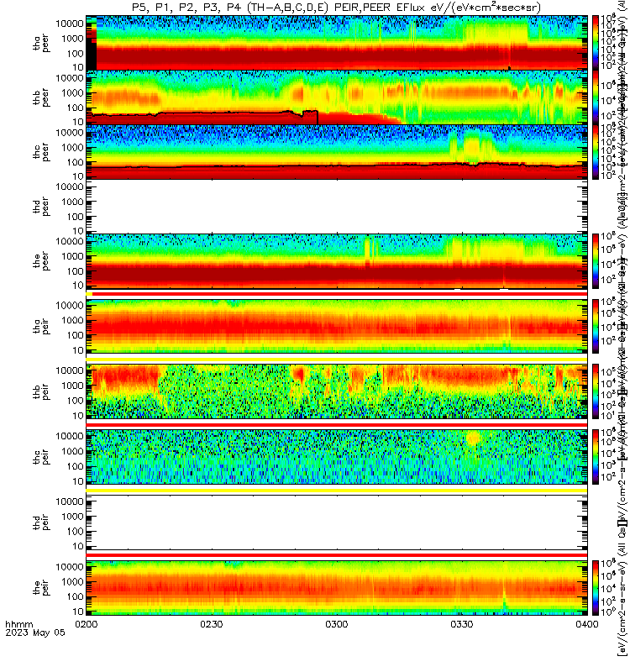Click the plot title mentioning PEIR,PEER EFlux
Screen dimensions: 630x672
336,8
